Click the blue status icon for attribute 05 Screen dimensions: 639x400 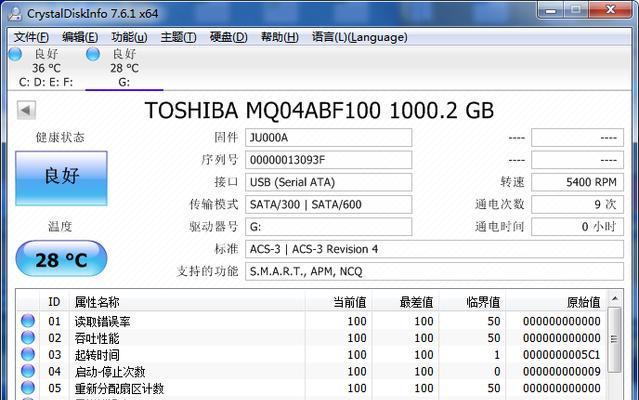(x=28, y=387)
